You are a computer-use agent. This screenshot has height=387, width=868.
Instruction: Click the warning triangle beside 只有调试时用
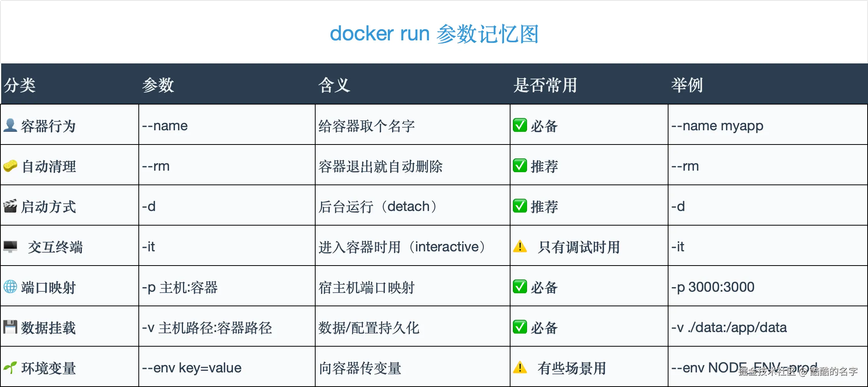520,246
